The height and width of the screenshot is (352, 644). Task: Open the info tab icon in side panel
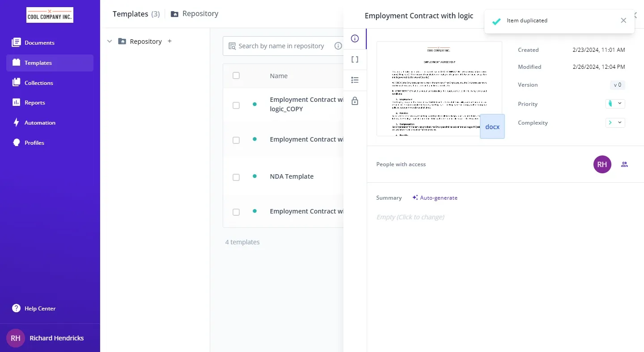tap(355, 38)
